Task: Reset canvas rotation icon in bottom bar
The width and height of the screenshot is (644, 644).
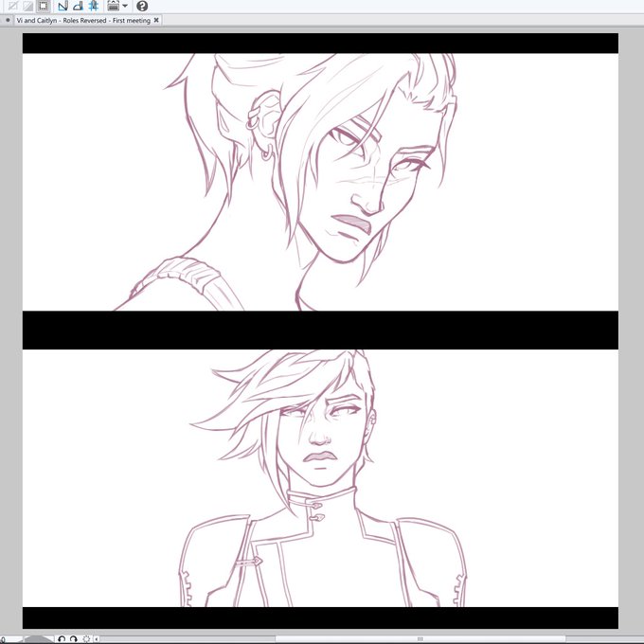Action: 86,639
